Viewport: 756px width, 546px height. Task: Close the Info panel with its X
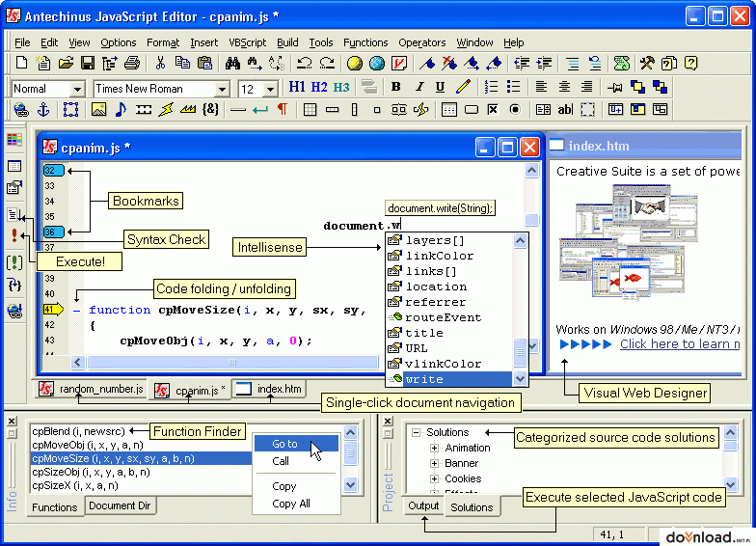tap(12, 421)
